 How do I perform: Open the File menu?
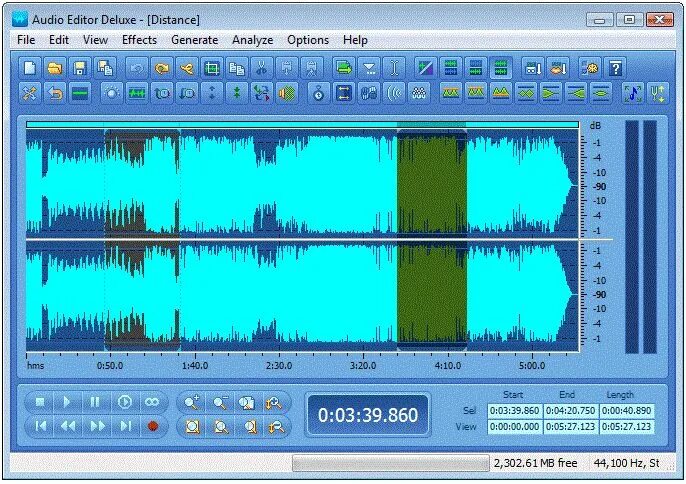(x=26, y=40)
